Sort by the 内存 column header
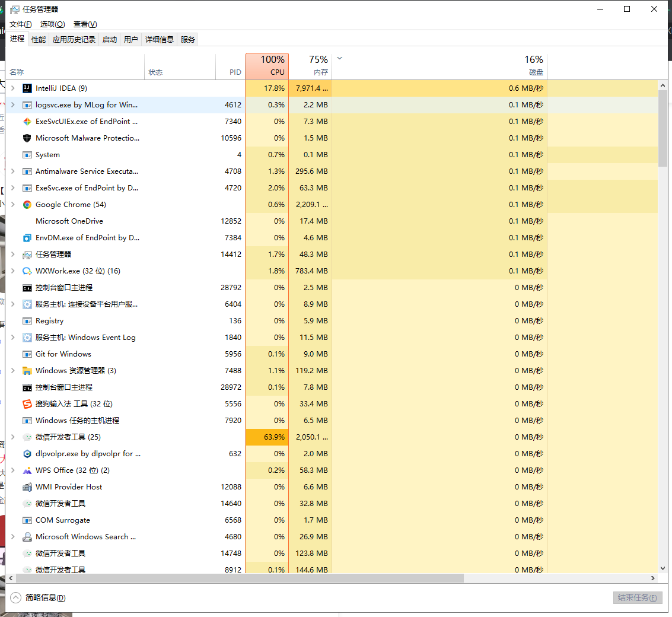Image resolution: width=672 pixels, height=617 pixels. coord(310,66)
